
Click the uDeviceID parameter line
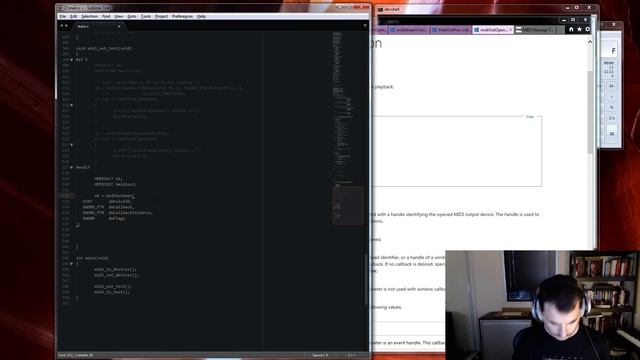108,201
